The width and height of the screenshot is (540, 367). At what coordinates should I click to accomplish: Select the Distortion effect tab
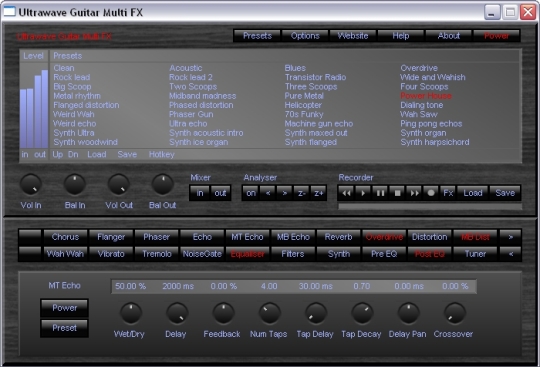point(430,237)
